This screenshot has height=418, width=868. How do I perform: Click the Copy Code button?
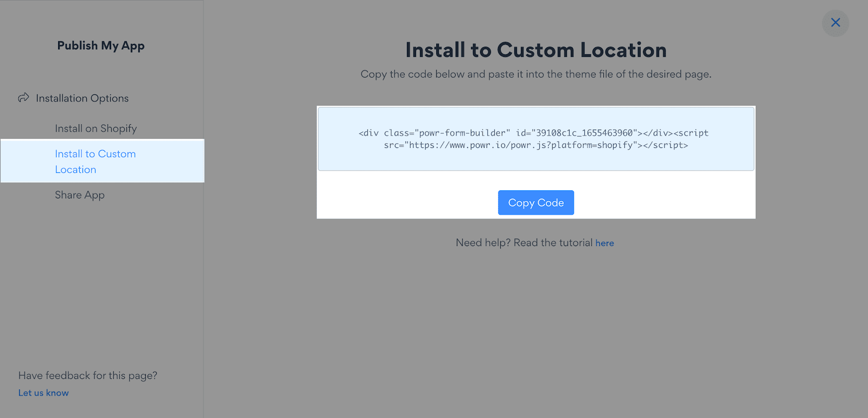pos(536,203)
